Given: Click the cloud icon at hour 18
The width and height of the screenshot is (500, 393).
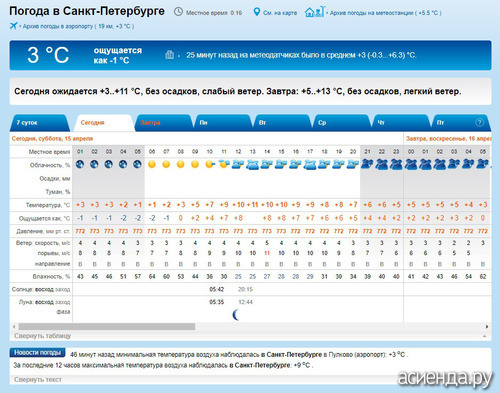Looking at the screenshot, I should click(324, 164).
